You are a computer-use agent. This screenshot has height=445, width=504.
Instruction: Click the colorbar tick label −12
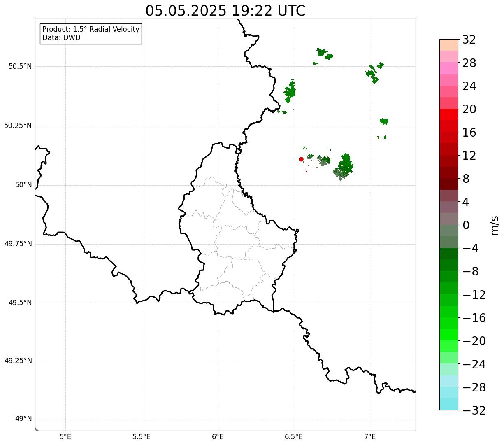pyautogui.click(x=474, y=295)
